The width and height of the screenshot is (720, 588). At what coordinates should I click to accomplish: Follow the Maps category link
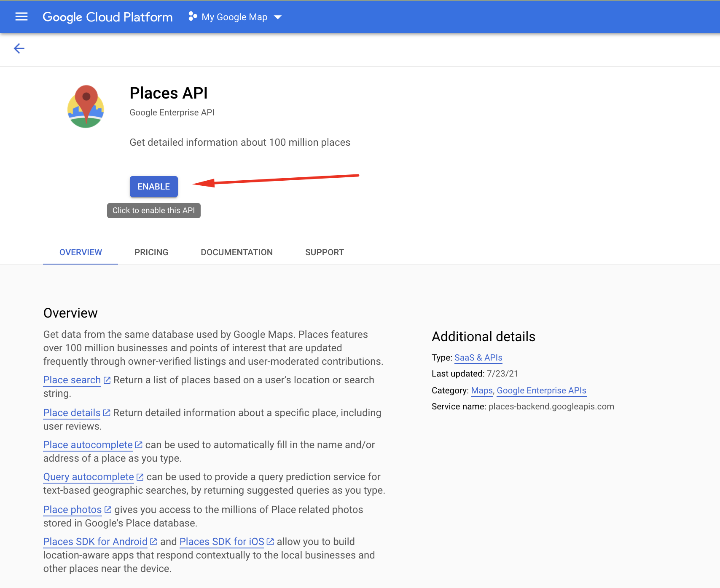(482, 390)
